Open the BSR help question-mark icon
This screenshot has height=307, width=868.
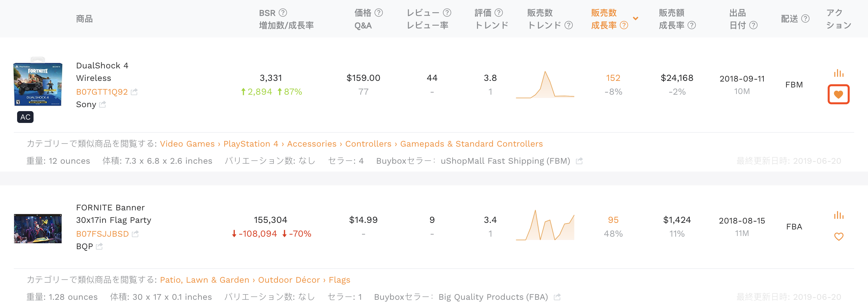tap(283, 13)
